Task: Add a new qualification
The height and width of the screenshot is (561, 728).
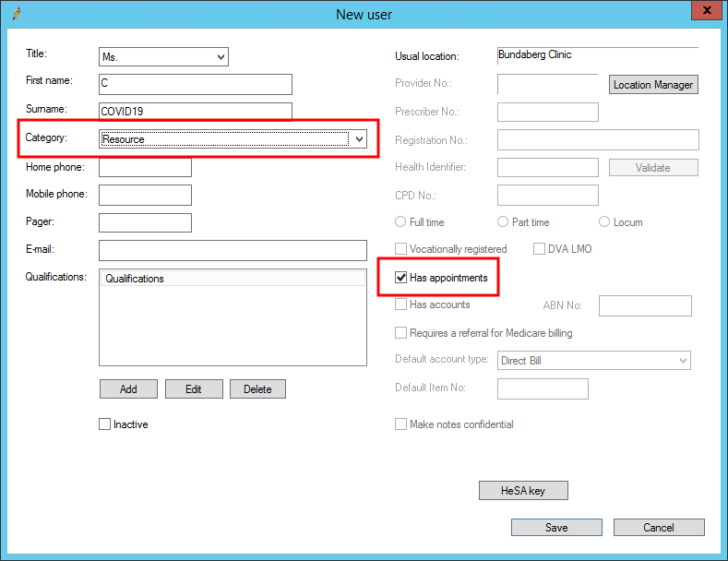Action: pyautogui.click(x=128, y=389)
